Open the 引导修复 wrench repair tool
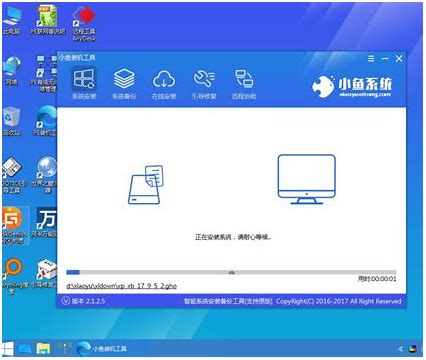 coord(204,83)
